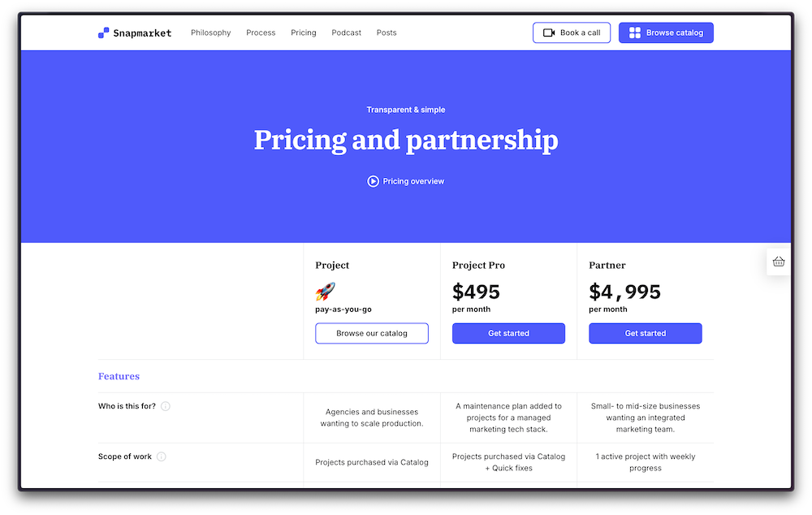Click the Book a call button
This screenshot has height=515, width=812.
click(x=572, y=32)
